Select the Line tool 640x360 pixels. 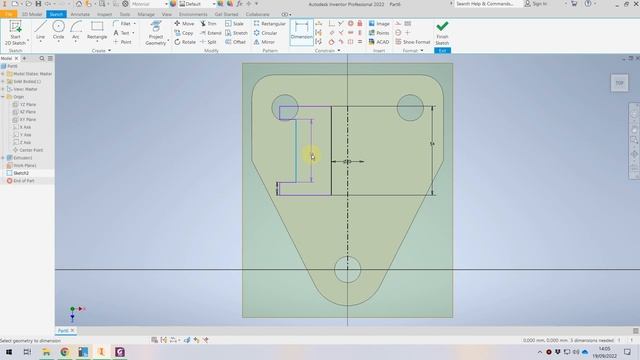pos(40,31)
